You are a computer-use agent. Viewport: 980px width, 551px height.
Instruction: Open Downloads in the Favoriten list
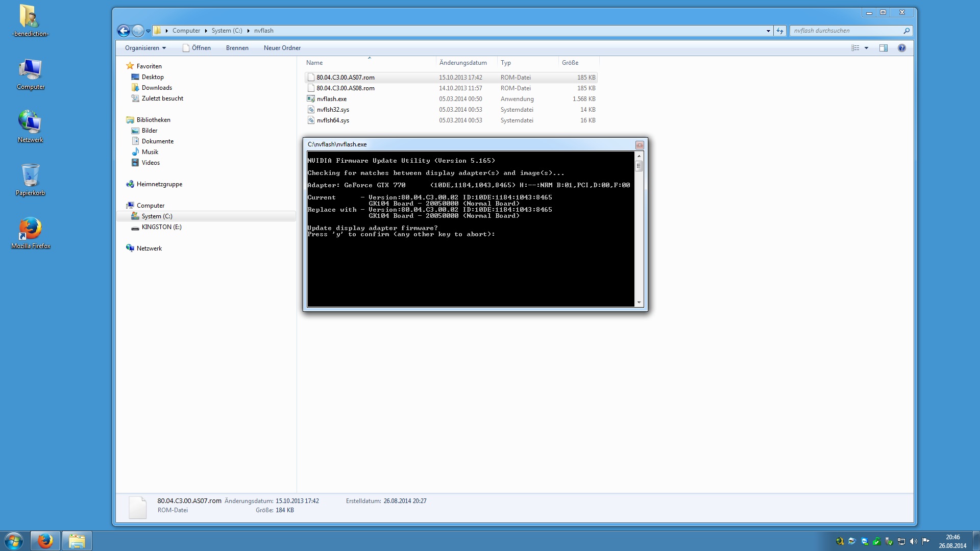coord(157,88)
